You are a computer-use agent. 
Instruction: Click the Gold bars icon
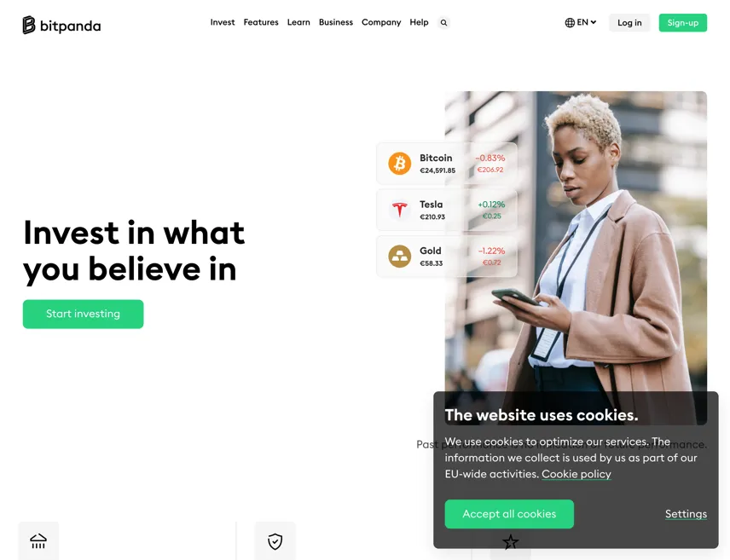[x=399, y=256]
